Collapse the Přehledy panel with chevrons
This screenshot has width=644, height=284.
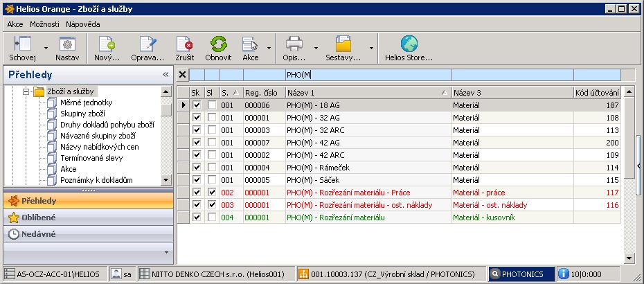166,74
